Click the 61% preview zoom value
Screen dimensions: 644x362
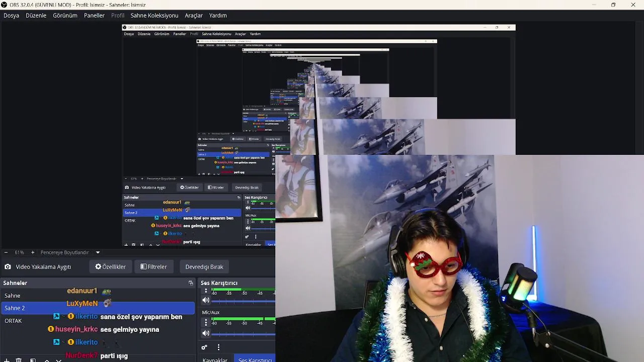coord(19,252)
